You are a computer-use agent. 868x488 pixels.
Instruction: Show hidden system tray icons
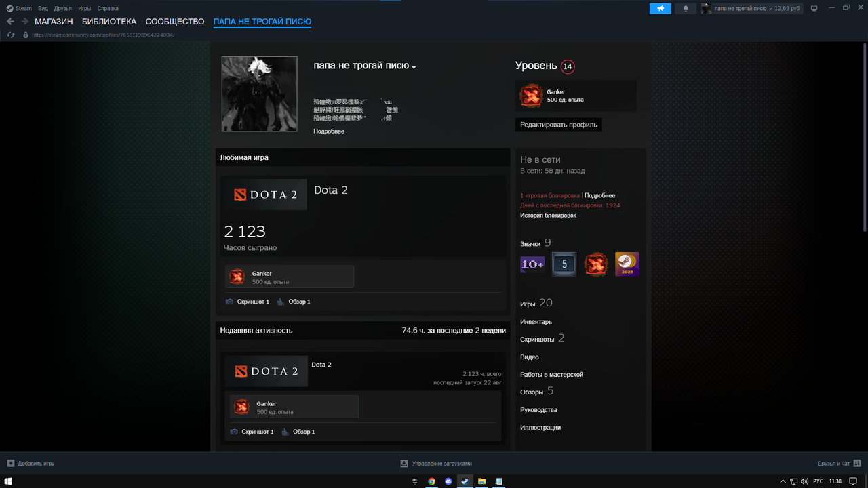pos(783,481)
